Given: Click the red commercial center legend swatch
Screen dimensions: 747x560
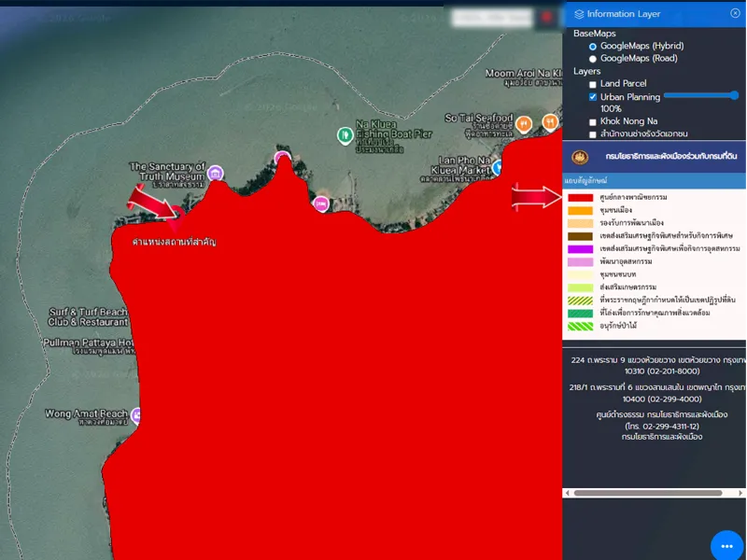Looking at the screenshot, I should point(579,198).
